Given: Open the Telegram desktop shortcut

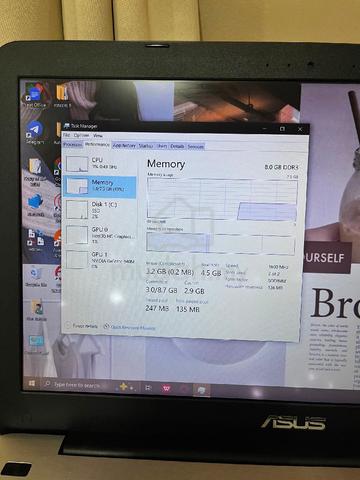Looking at the screenshot, I should [x=35, y=133].
